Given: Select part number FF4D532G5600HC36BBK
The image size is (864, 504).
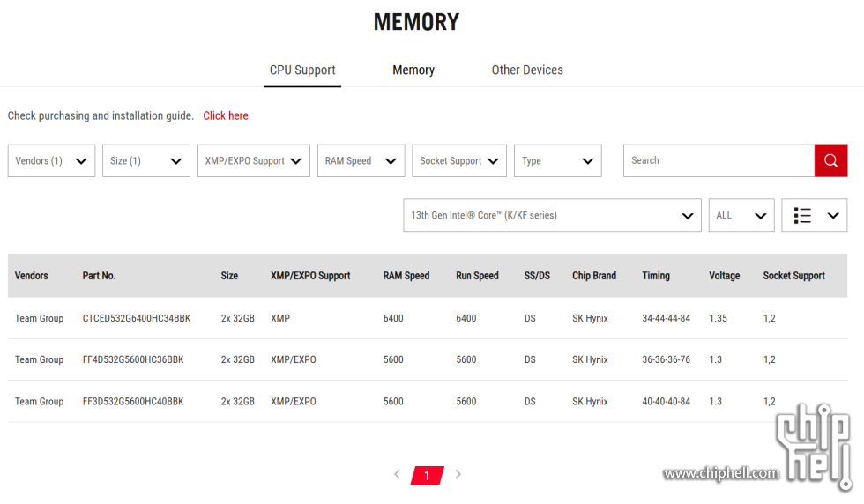Looking at the screenshot, I should point(133,359).
